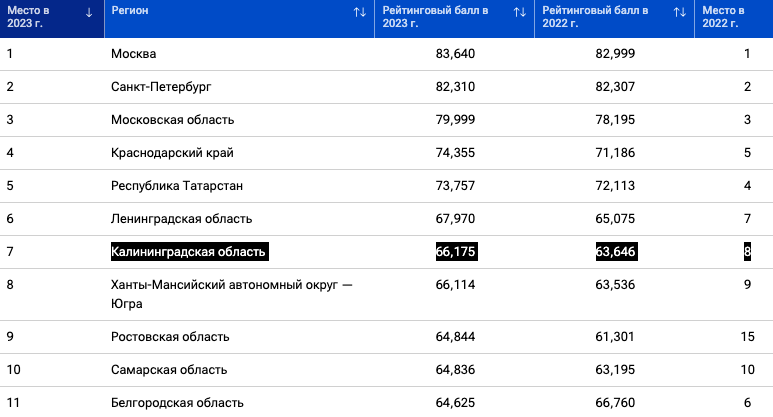Click 2023 place number 11
The height and width of the screenshot is (417, 773).
(13, 403)
